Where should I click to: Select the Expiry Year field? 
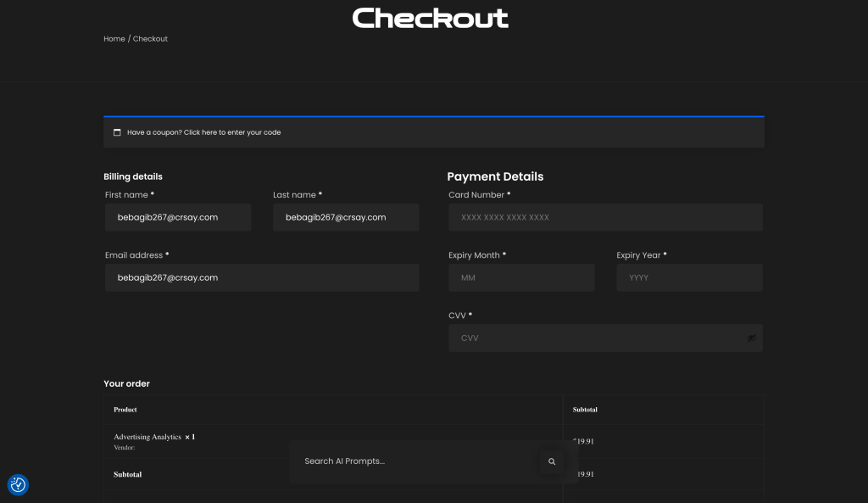point(689,277)
